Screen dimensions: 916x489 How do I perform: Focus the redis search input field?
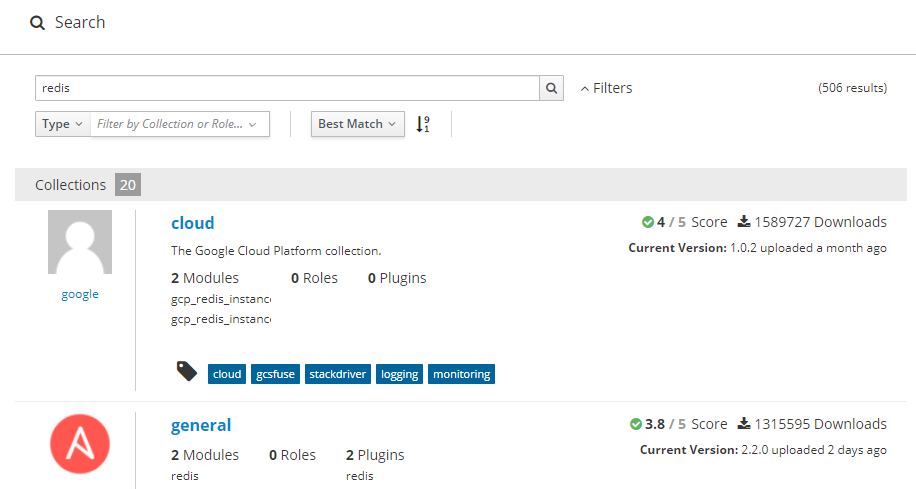(x=287, y=88)
